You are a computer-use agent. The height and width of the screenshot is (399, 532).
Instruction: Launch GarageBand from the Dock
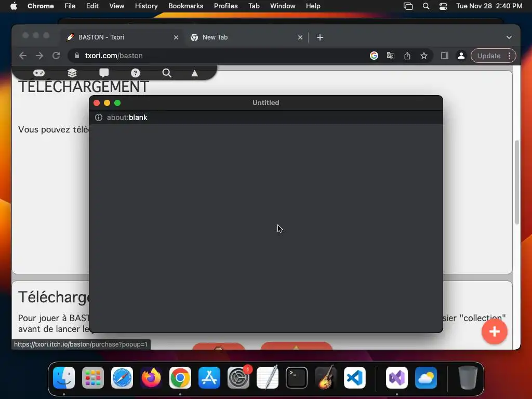tap(326, 378)
